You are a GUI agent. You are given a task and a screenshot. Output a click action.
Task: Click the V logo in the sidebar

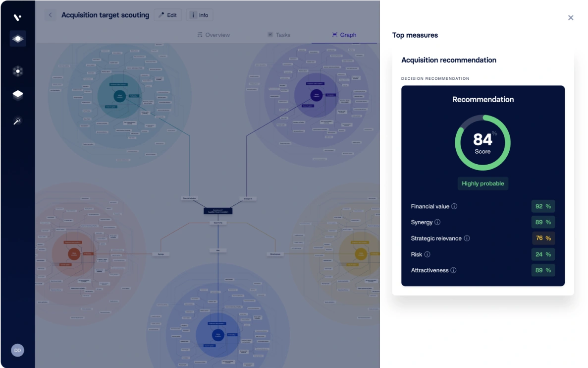pyautogui.click(x=17, y=17)
